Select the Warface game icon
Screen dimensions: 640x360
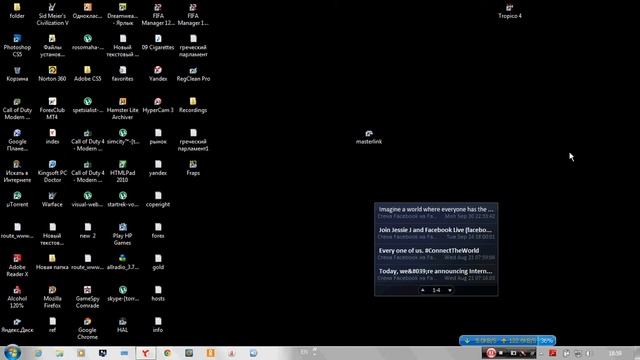point(52,199)
